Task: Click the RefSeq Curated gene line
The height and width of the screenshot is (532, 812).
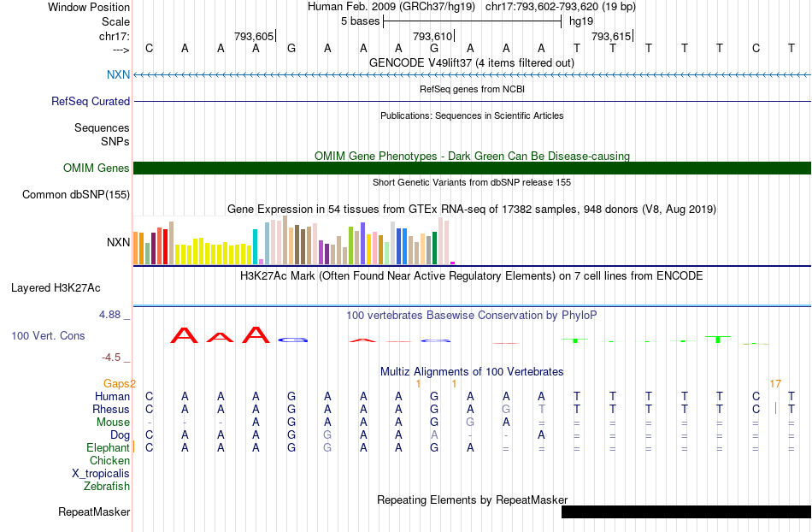Action: click(x=472, y=102)
